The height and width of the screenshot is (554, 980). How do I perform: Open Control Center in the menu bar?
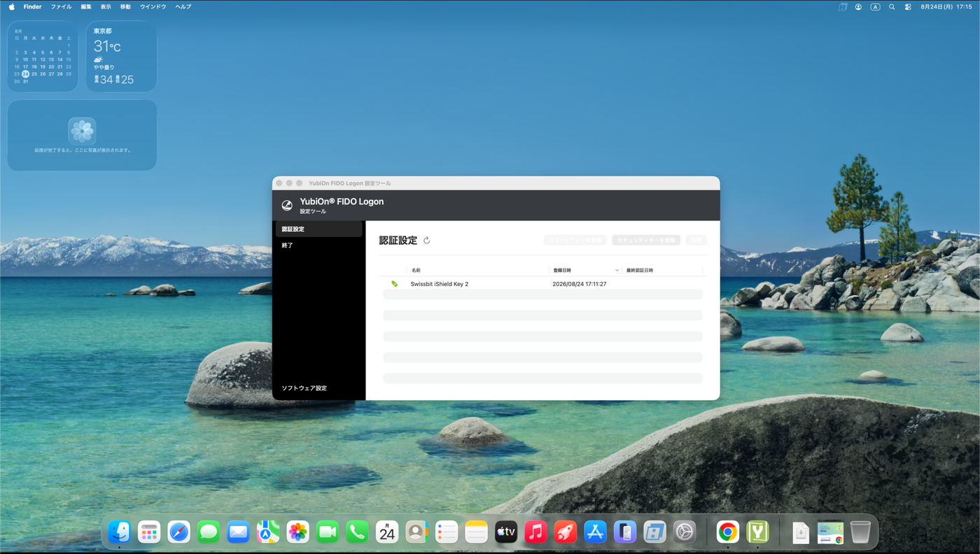pyautogui.click(x=908, y=7)
